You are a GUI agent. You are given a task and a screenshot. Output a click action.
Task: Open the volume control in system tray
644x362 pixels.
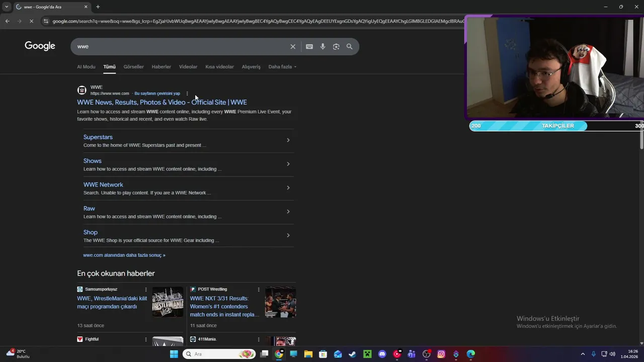click(x=612, y=354)
